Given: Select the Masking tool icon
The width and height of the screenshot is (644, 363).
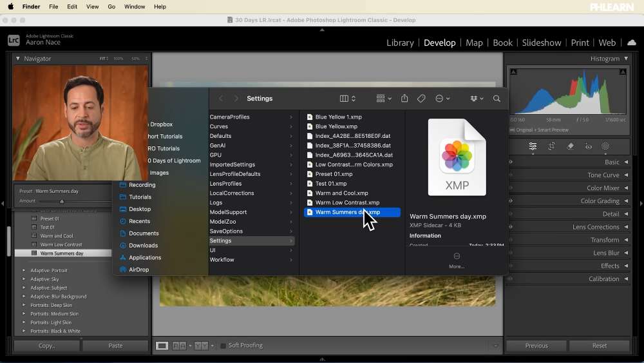Looking at the screenshot, I should tap(605, 146).
